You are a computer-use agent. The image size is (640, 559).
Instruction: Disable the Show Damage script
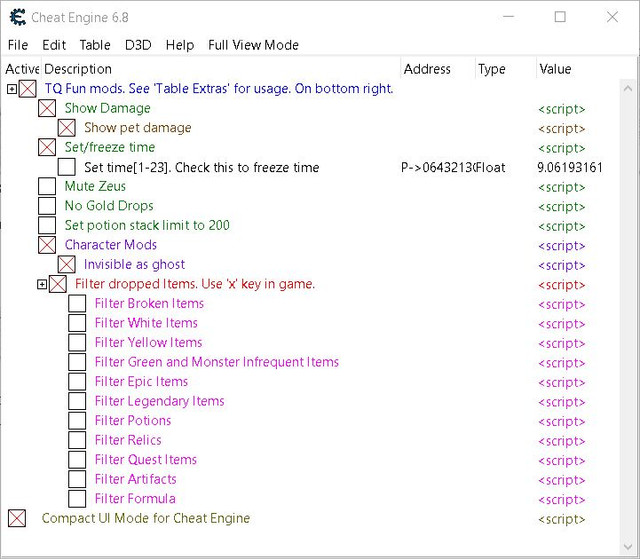(47, 109)
